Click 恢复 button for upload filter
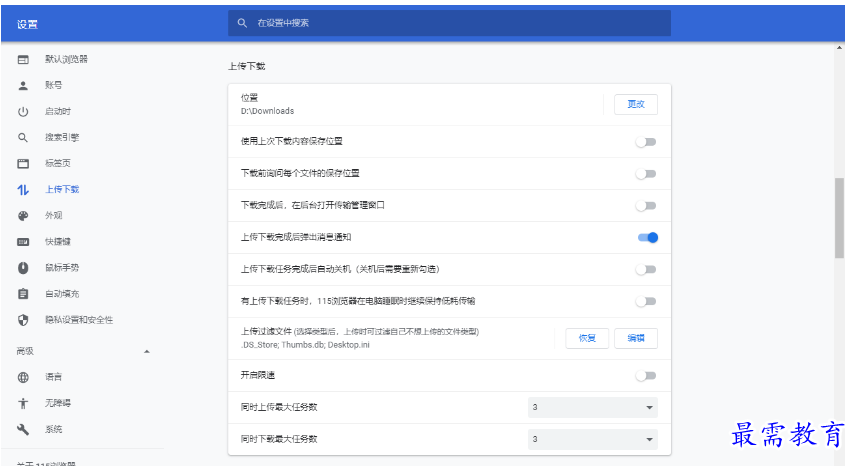This screenshot has height=466, width=853. (x=587, y=338)
